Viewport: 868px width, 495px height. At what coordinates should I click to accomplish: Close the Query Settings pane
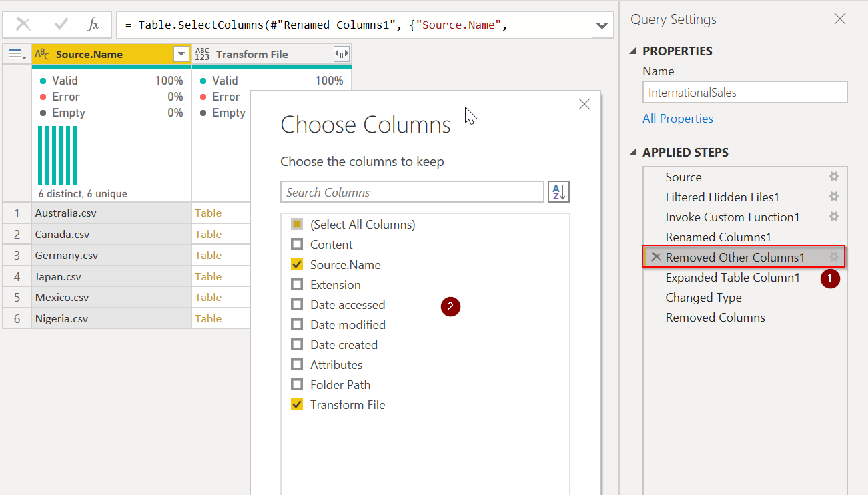click(x=840, y=19)
